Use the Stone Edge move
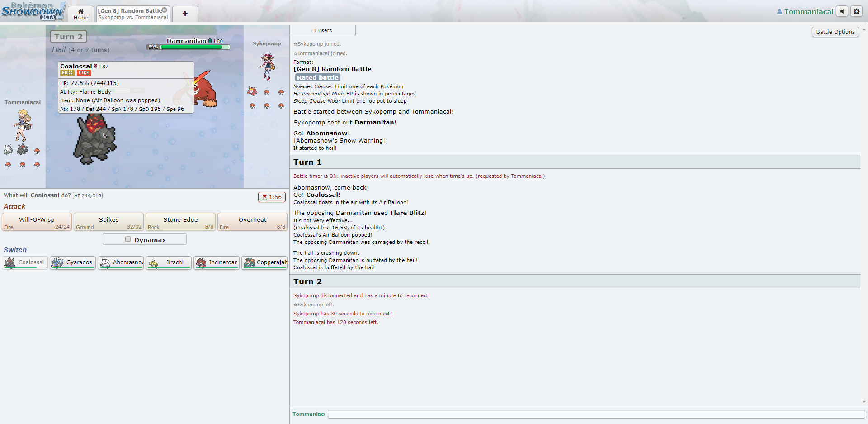Image resolution: width=868 pixels, height=424 pixels. 180,222
